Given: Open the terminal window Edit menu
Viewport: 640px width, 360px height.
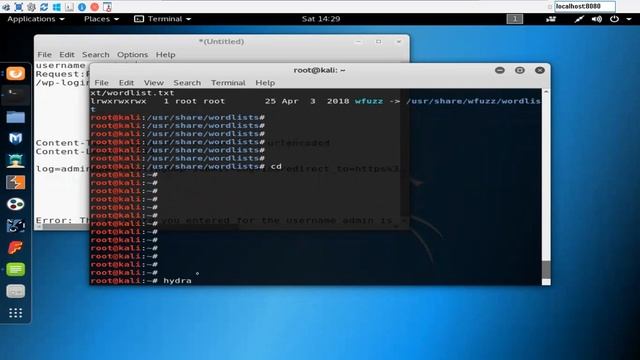Looking at the screenshot, I should coord(127,83).
